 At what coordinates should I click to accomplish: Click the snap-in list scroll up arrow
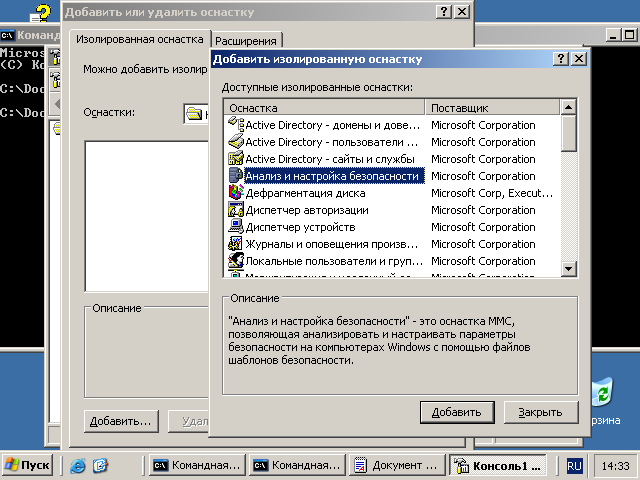click(x=568, y=107)
